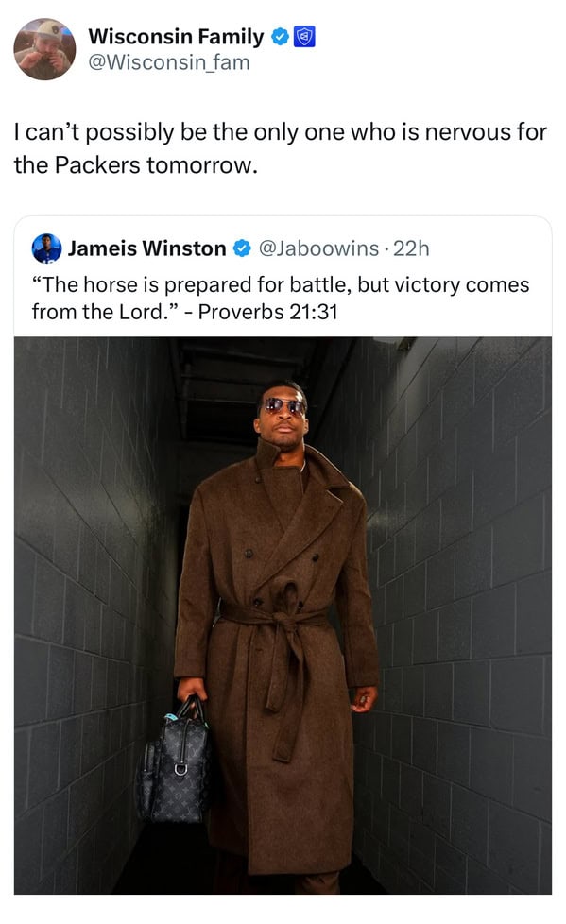Click the 22h timestamp on the quoted tweet

[x=411, y=248]
